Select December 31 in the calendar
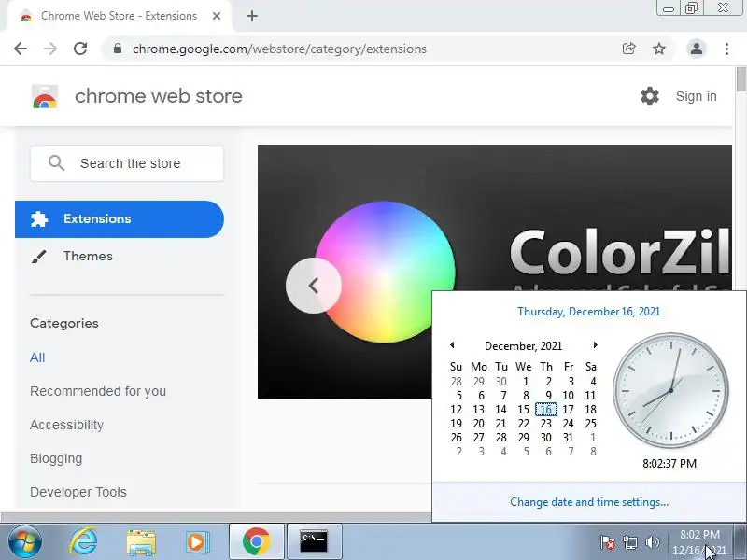The image size is (747, 560). pyautogui.click(x=568, y=437)
